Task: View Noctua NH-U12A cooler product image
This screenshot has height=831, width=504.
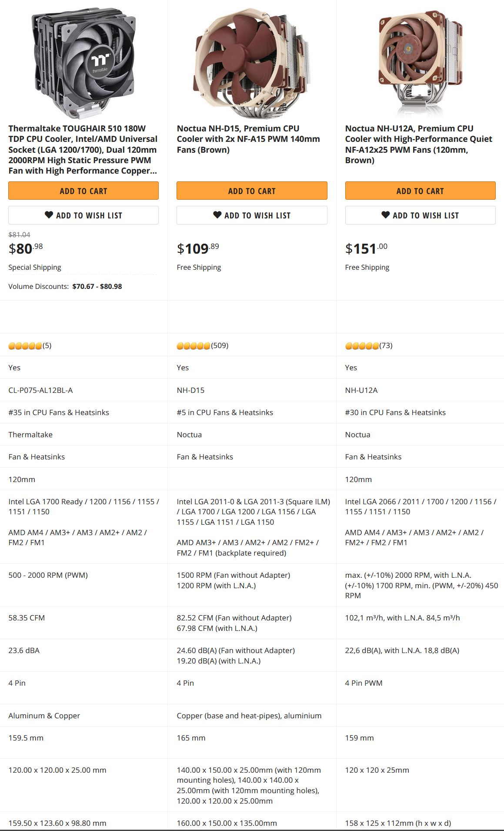Action: tap(420, 63)
